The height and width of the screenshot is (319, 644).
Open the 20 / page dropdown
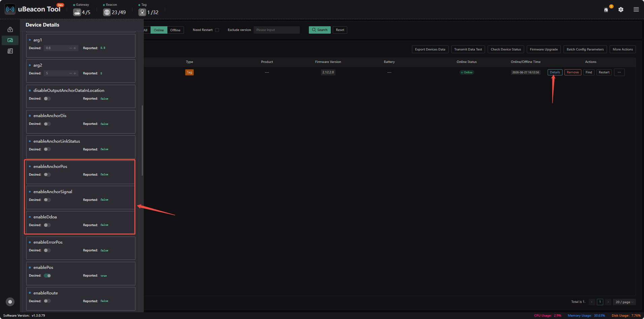624,302
